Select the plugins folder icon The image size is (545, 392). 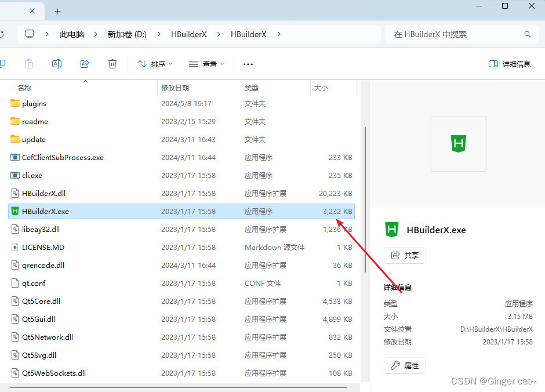(x=15, y=103)
